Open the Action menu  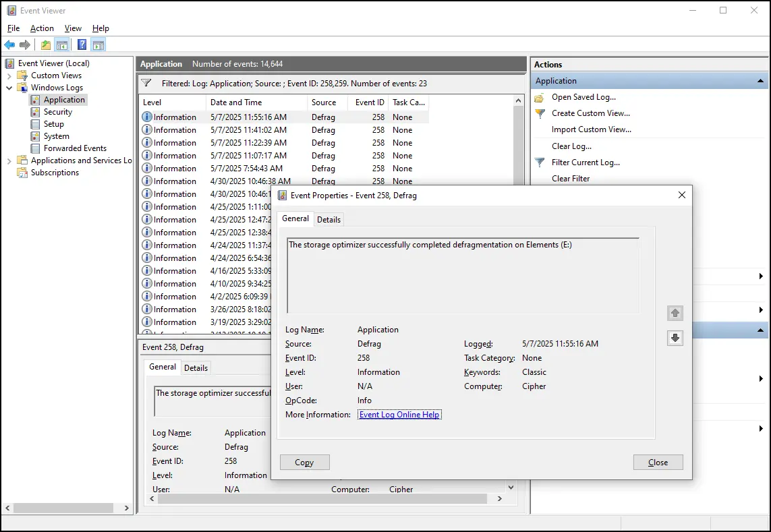point(41,28)
